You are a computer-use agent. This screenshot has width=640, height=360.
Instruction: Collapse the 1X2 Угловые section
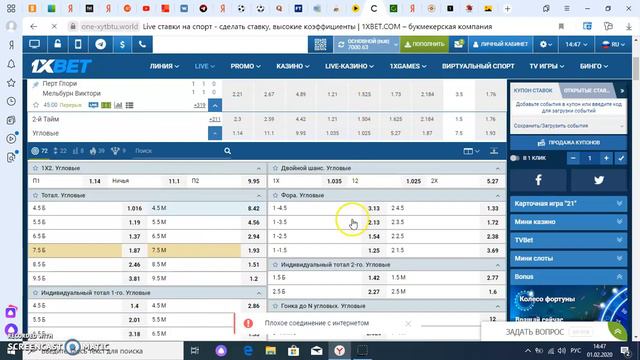coord(258,168)
